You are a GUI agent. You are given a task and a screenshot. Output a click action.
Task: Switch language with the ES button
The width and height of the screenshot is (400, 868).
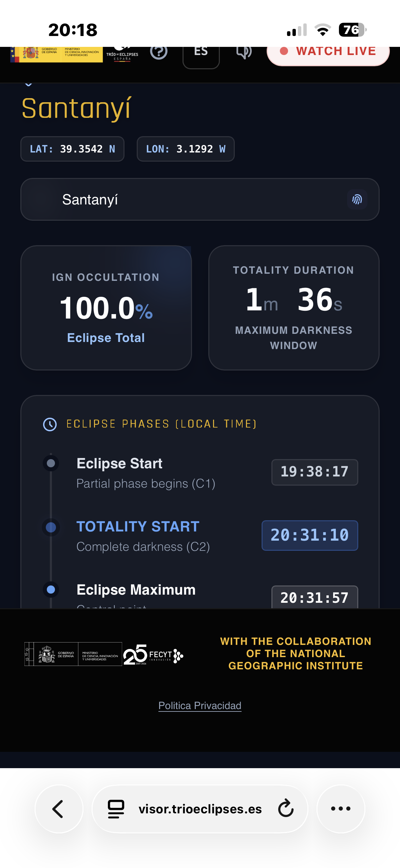coord(201,54)
